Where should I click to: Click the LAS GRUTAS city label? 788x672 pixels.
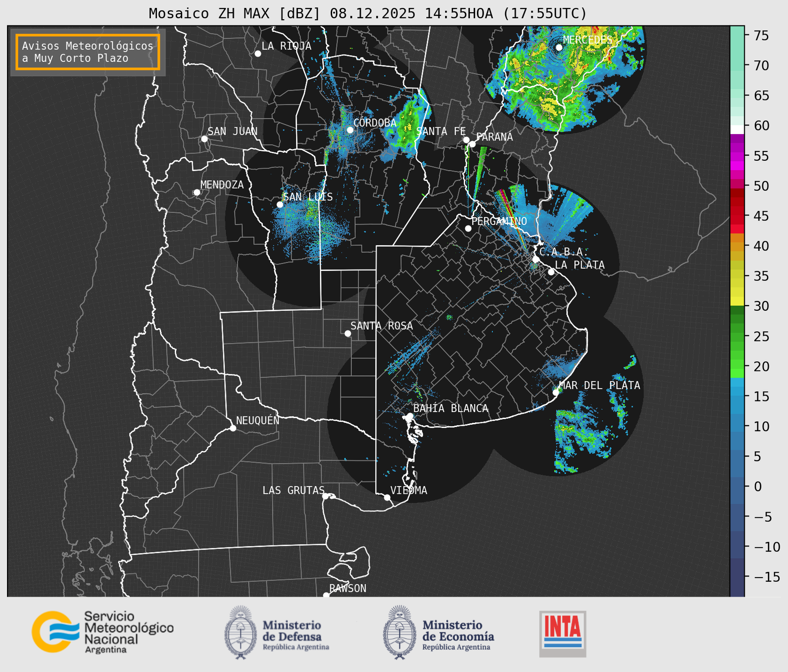[x=293, y=490]
